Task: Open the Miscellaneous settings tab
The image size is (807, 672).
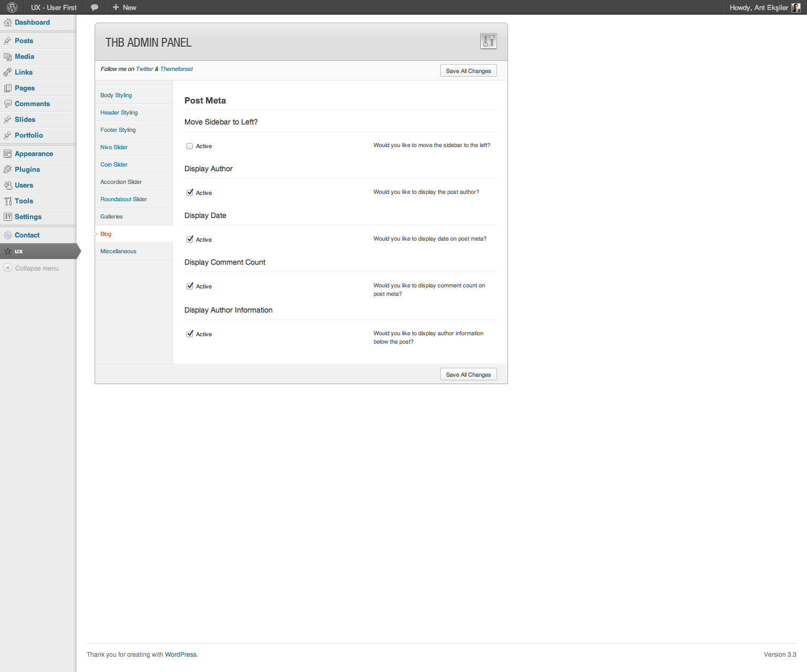Action: coord(118,251)
